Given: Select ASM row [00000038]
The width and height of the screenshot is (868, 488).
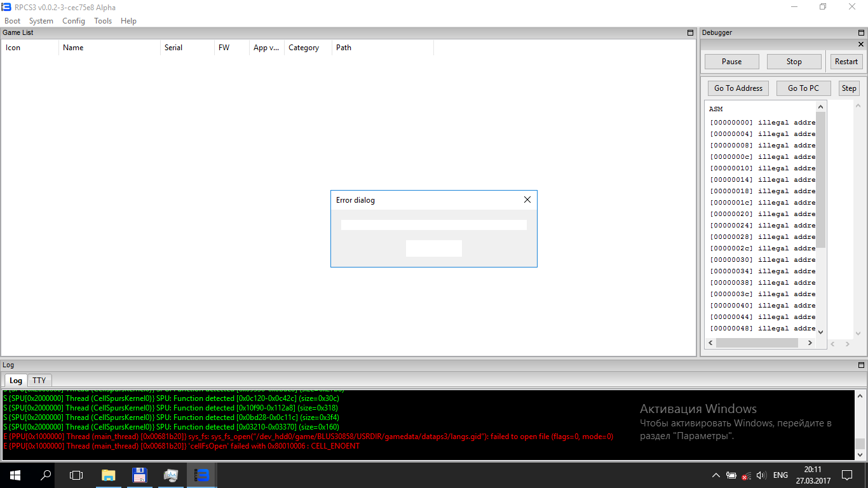Looking at the screenshot, I should [x=763, y=283].
